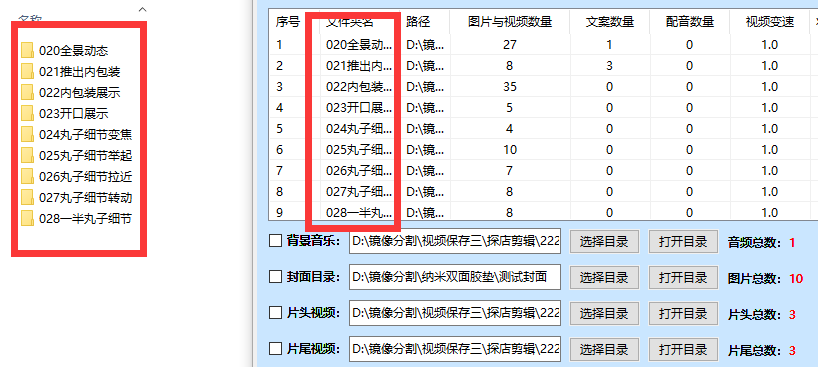Click 选择目录 for 片尾视频

(604, 349)
